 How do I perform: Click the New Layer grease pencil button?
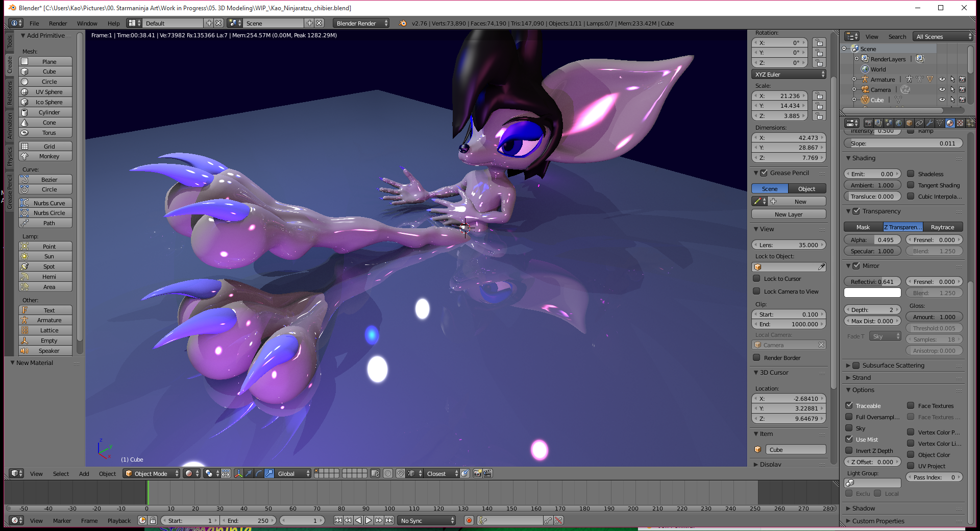[x=789, y=214]
